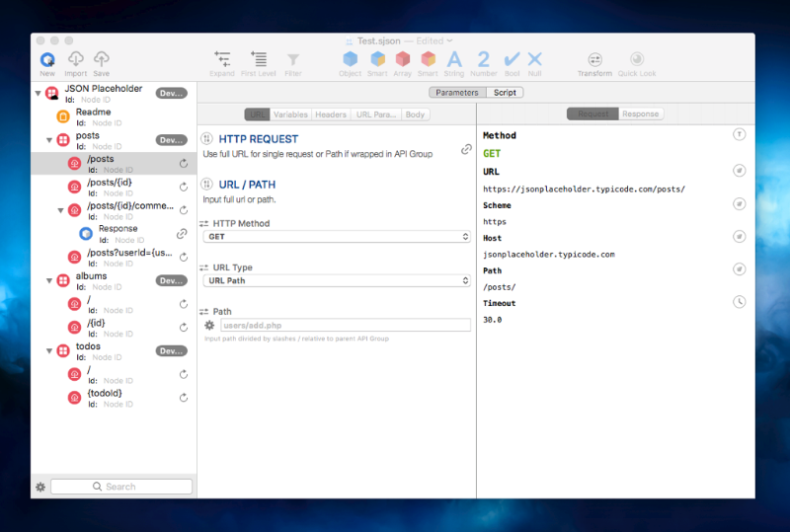
Task: Insert an Array node icon
Action: (403, 60)
